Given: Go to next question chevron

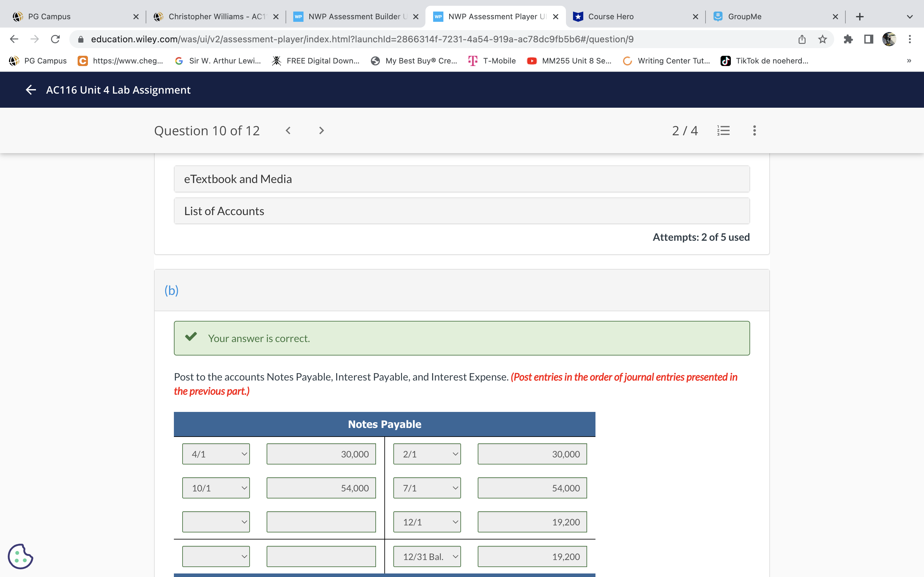Looking at the screenshot, I should pyautogui.click(x=321, y=130).
